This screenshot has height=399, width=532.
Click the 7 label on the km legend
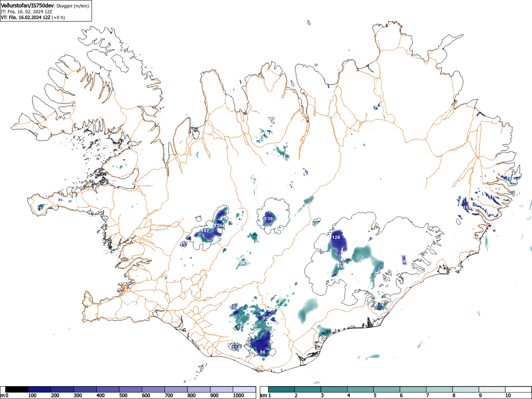(428, 396)
